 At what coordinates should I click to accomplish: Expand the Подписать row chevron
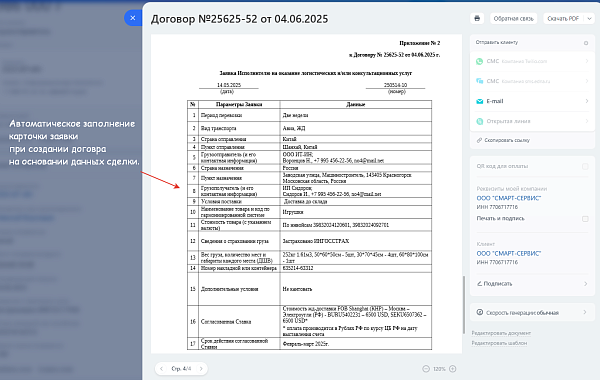tap(586, 284)
